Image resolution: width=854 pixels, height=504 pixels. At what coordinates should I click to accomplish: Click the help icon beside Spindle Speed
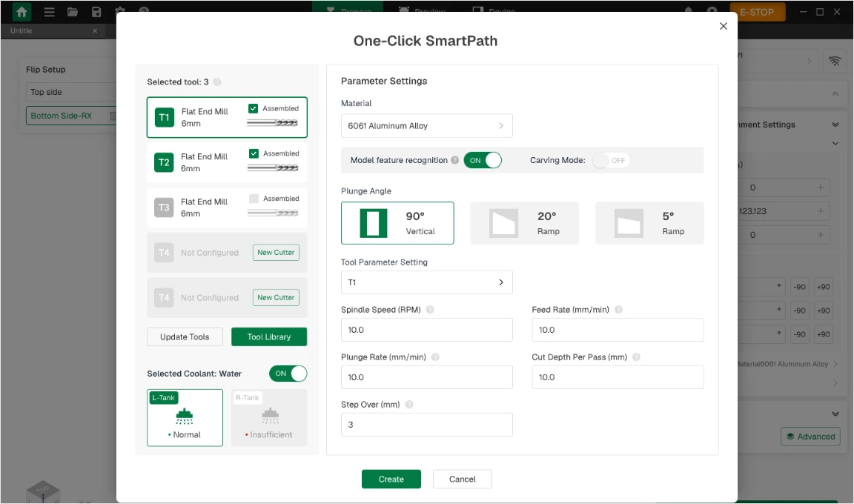pos(430,310)
